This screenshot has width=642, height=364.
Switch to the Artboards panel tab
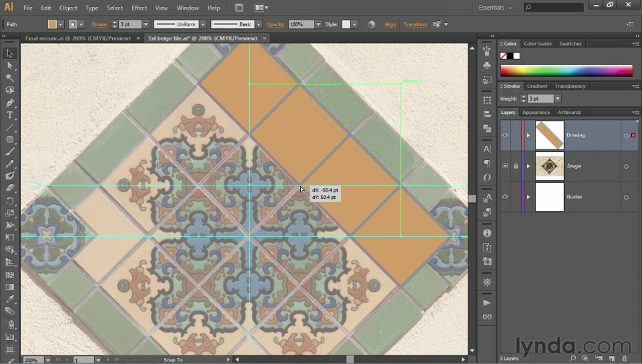569,112
